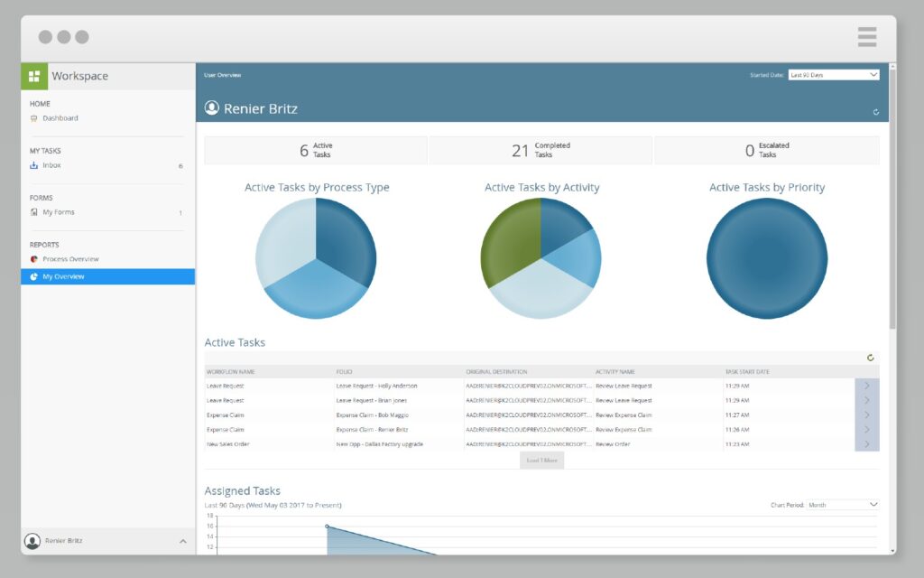The height and width of the screenshot is (578, 924).
Task: Click the refresh icon in Renier Britz header
Action: (875, 112)
